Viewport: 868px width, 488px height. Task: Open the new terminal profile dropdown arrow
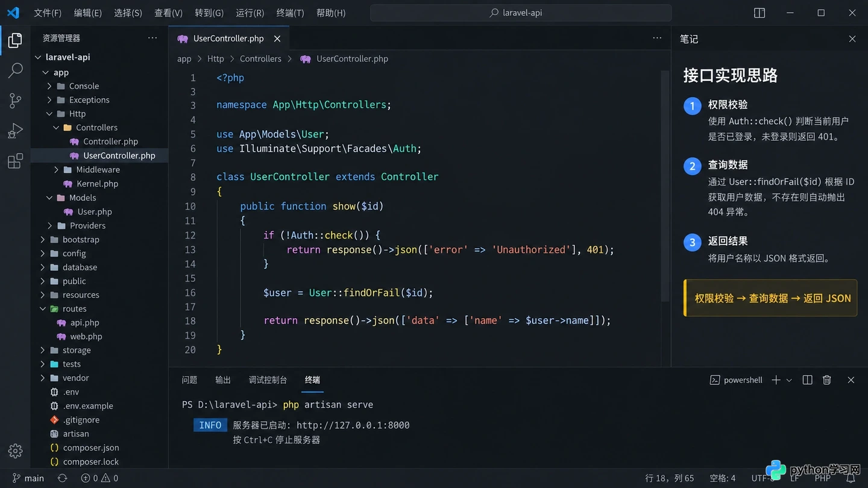[789, 380]
